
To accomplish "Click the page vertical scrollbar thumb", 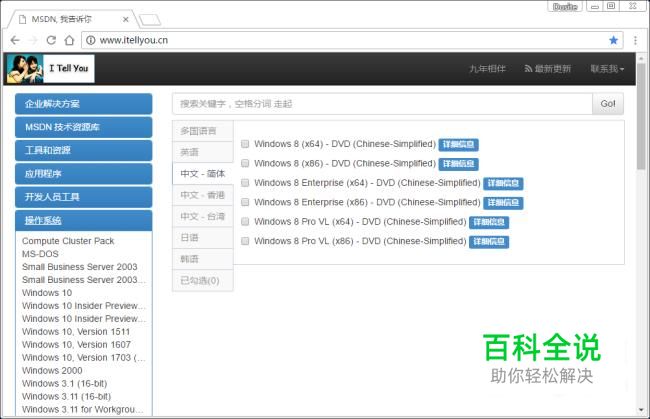I will coord(641,116).
